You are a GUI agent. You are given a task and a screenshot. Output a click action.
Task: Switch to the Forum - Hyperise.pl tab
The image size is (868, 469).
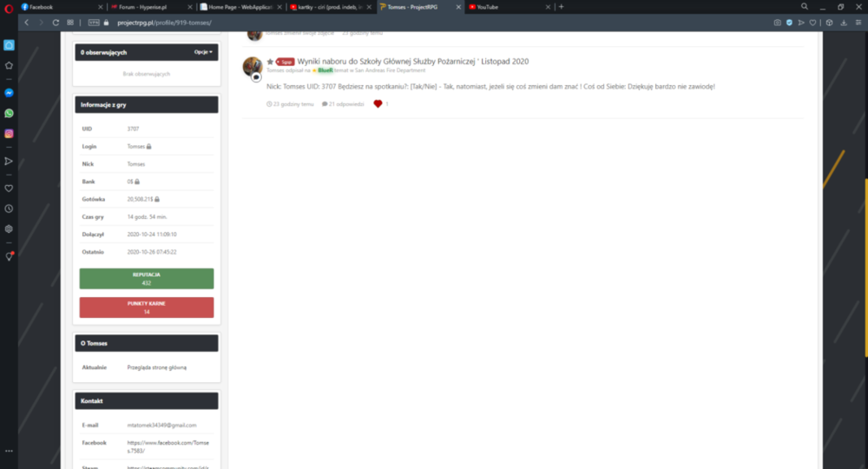pos(147,7)
